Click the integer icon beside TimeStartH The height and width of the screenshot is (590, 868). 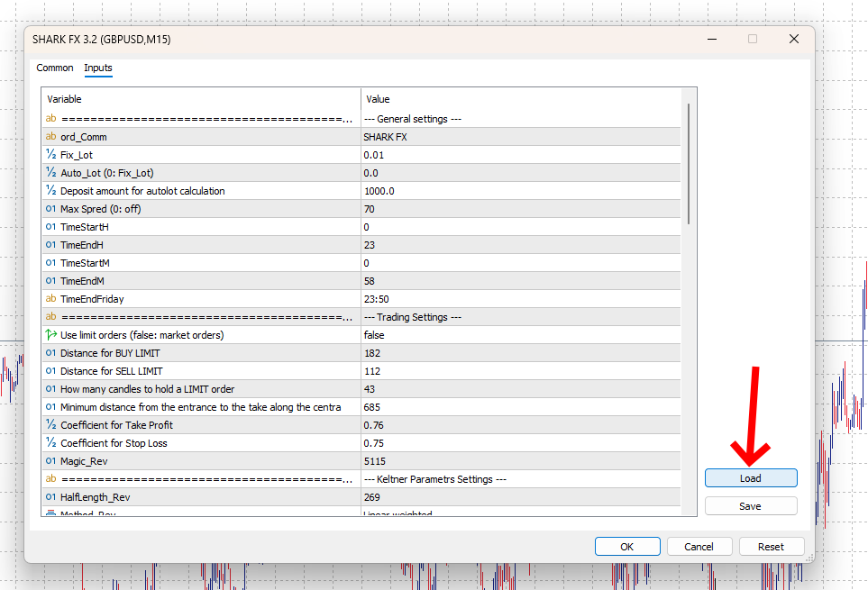click(x=51, y=227)
